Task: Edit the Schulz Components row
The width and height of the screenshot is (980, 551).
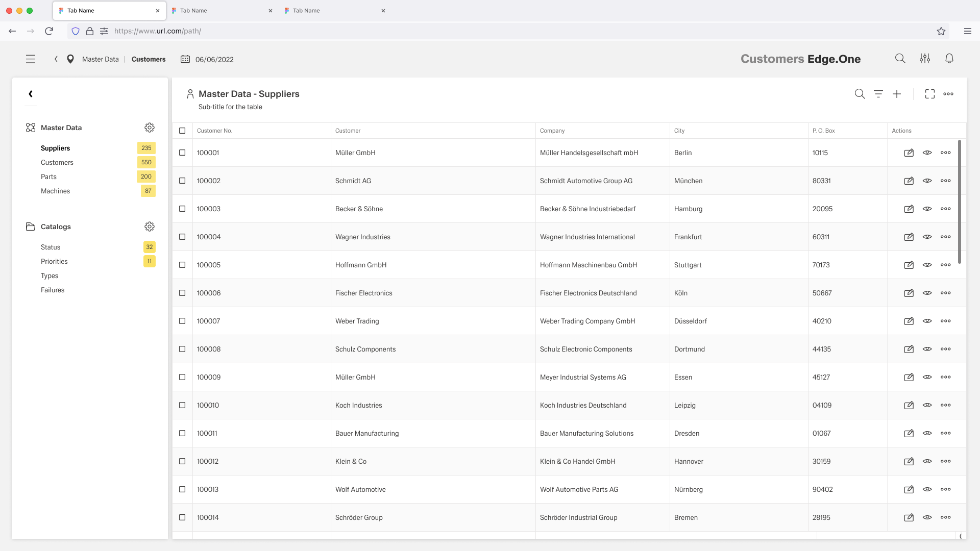Action: [909, 349]
